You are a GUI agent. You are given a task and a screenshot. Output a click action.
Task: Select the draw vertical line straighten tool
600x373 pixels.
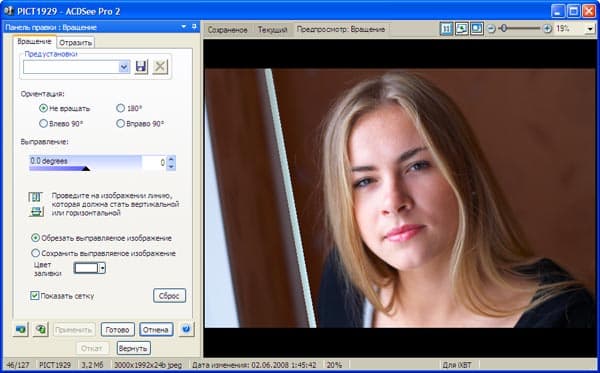[x=35, y=197]
